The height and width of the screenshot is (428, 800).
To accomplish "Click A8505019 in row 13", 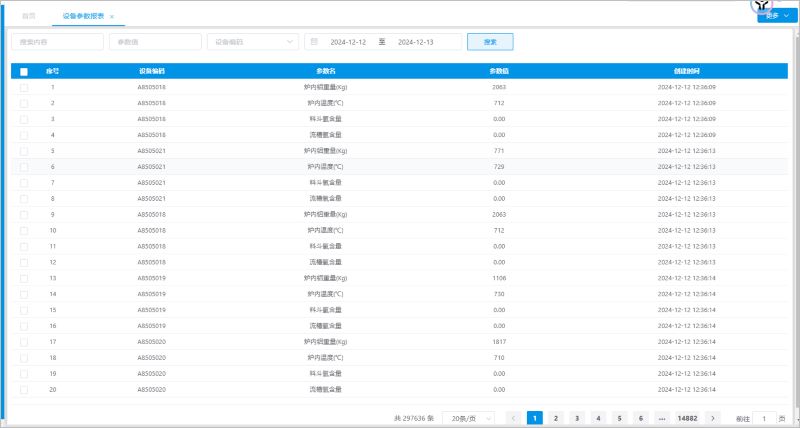I will point(152,279).
